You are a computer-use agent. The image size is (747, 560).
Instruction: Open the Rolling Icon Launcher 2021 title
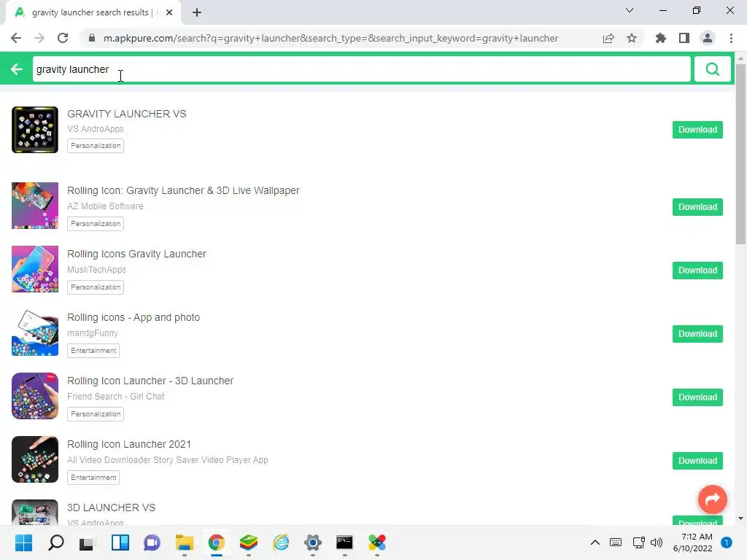(x=129, y=444)
